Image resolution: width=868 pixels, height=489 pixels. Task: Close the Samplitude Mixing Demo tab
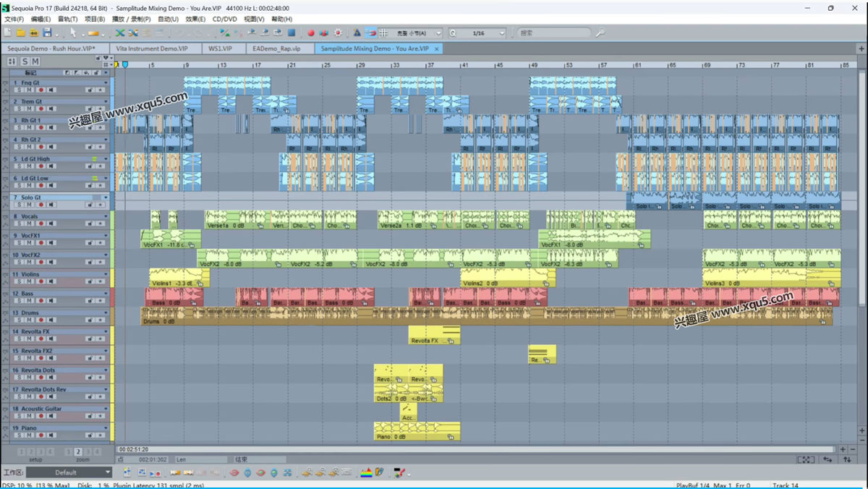pyautogui.click(x=437, y=48)
